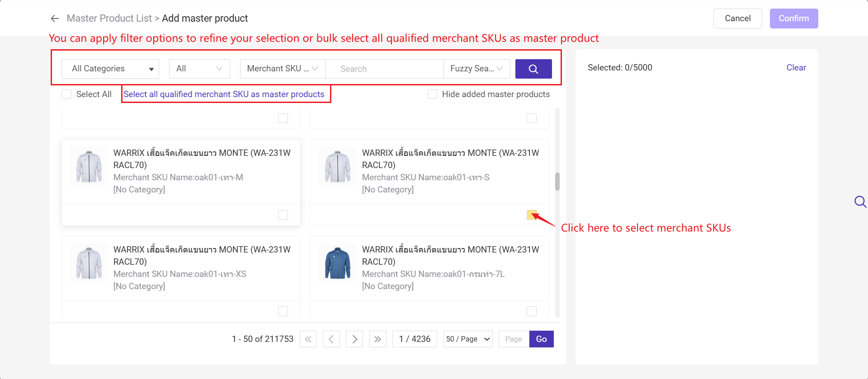Open the Fuzzy Search mode dropdown
The image size is (868, 379).
477,69
